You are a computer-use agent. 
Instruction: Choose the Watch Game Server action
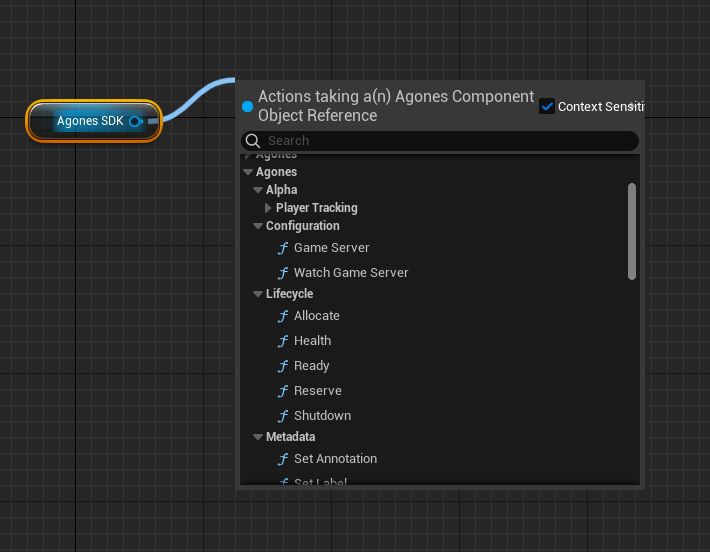pos(351,273)
